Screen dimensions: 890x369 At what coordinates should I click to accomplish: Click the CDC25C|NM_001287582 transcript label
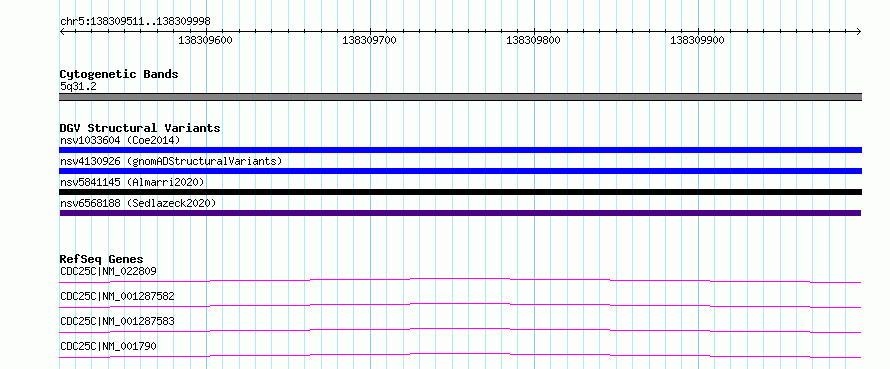pos(117,296)
